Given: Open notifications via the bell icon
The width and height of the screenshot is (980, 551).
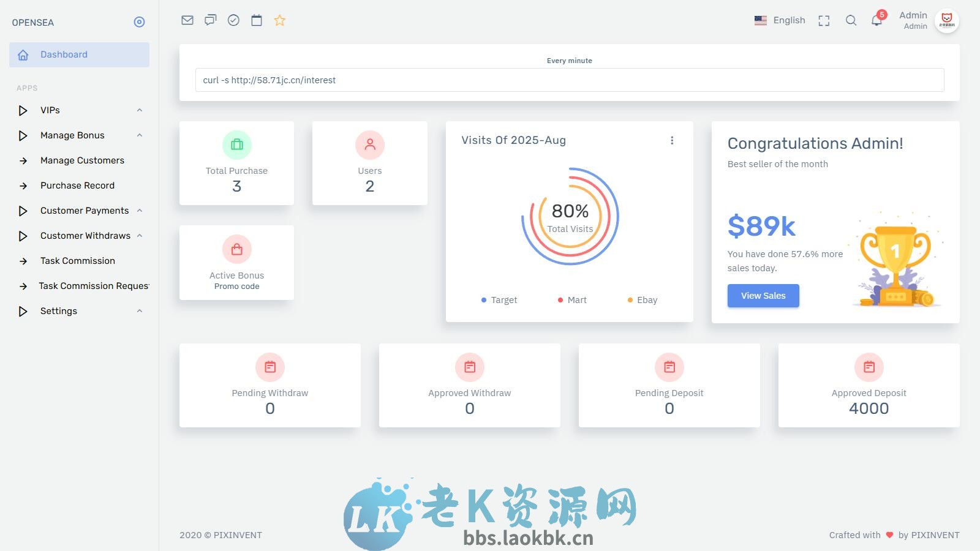Looking at the screenshot, I should click(876, 20).
